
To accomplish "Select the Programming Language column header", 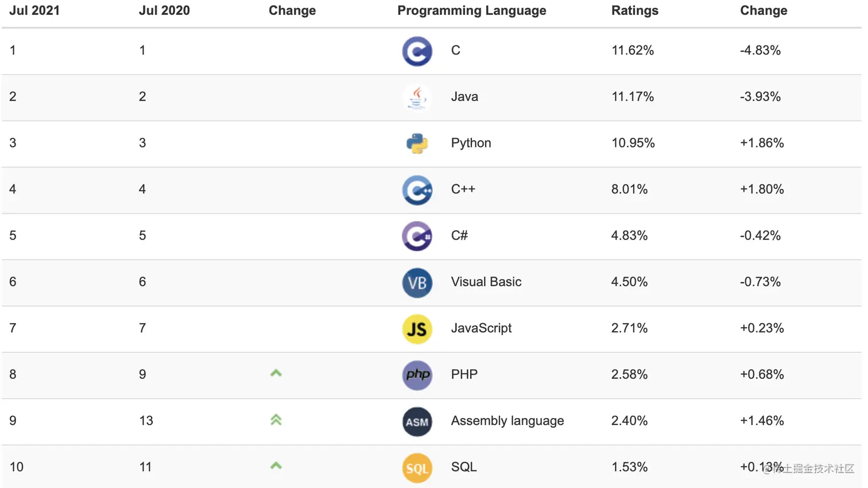I will [x=471, y=11].
